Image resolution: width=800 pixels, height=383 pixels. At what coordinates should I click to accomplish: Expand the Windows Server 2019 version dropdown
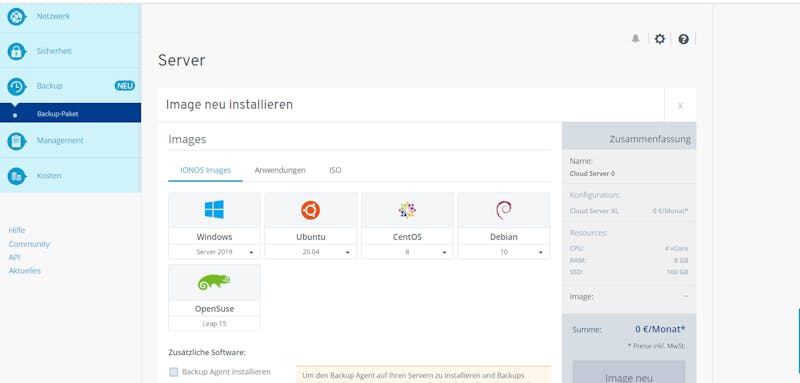(214, 252)
